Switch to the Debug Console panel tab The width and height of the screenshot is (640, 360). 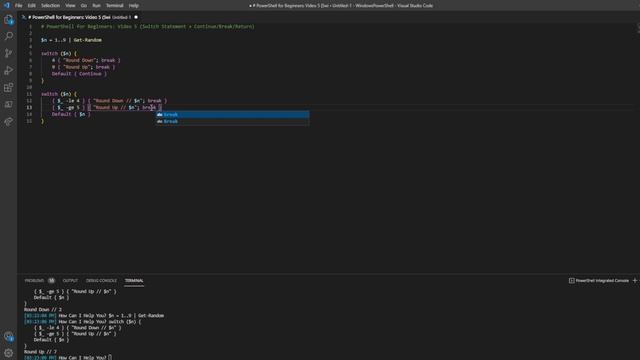101,281
